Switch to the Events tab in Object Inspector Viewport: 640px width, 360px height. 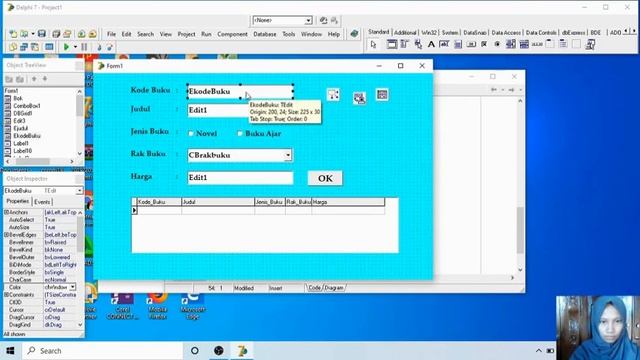click(x=42, y=202)
